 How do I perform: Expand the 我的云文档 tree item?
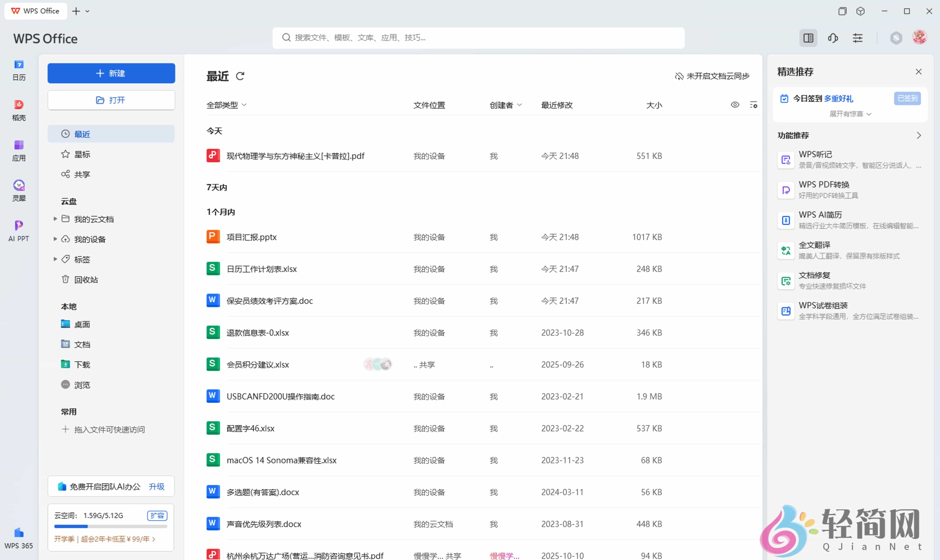tap(55, 218)
